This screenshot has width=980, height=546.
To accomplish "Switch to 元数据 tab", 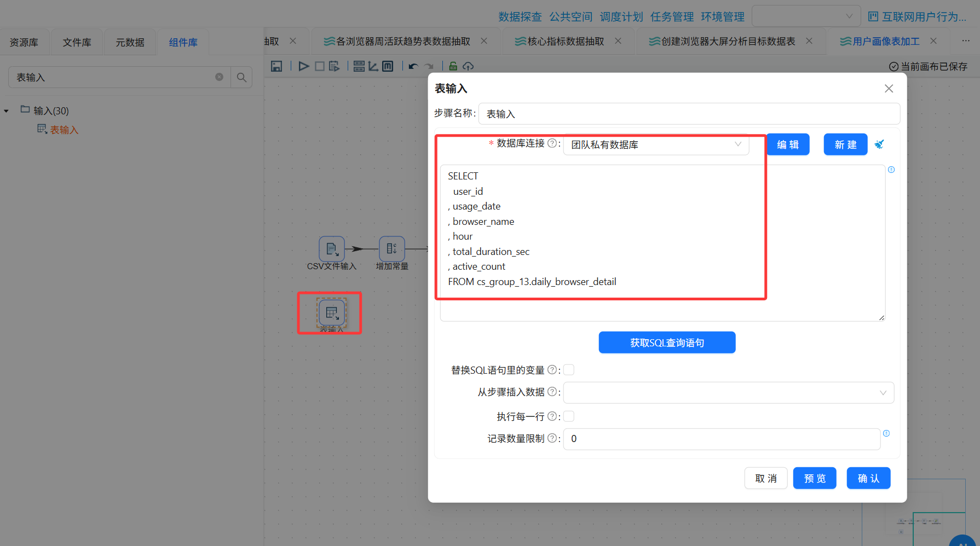I will pyautogui.click(x=130, y=42).
